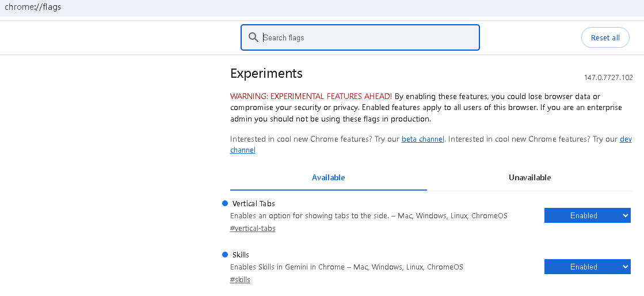Click the blue dot beside Vertical Tabs

point(225,203)
